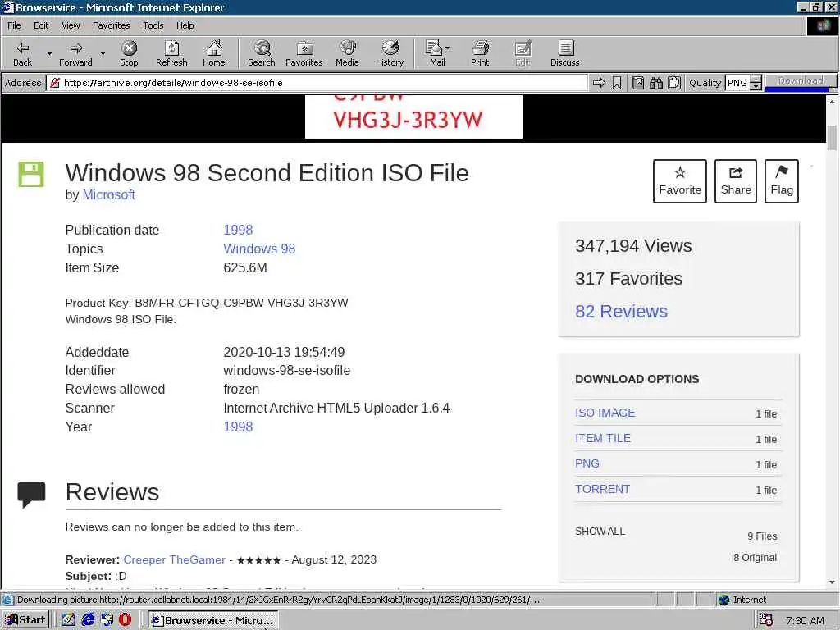Open the Back button history dropdown arrow
Viewport: 840px width, 630px height.
(x=49, y=53)
